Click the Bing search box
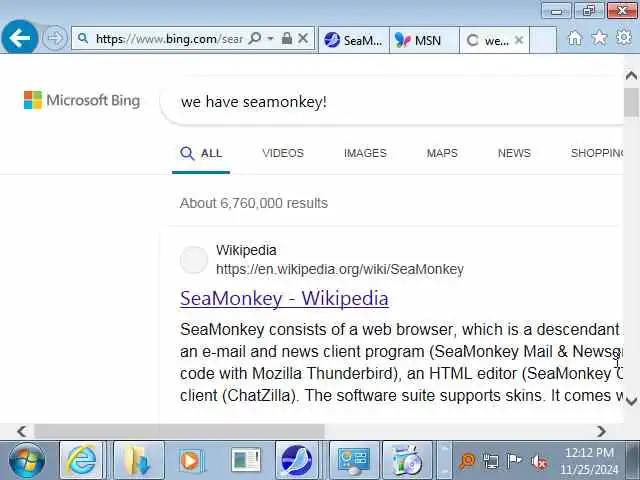The height and width of the screenshot is (480, 640). click(x=392, y=102)
